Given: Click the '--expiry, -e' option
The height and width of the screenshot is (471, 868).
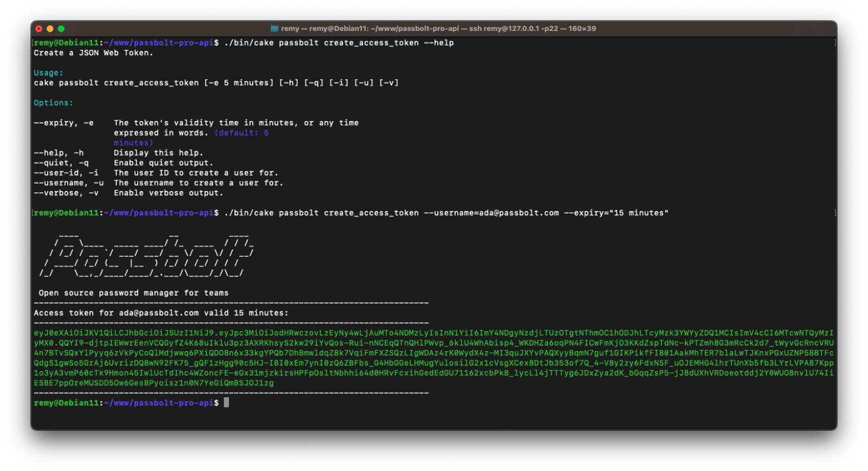Looking at the screenshot, I should pos(63,123).
